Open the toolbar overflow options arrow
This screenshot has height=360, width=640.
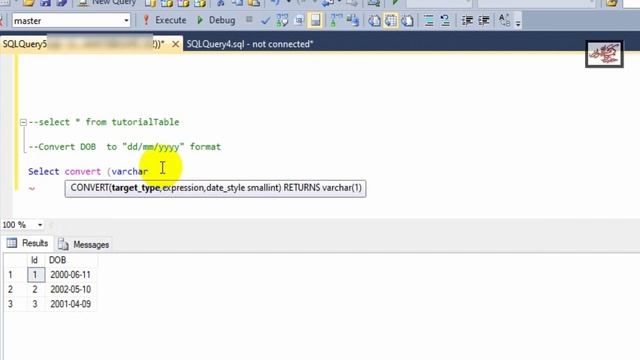click(518, 23)
